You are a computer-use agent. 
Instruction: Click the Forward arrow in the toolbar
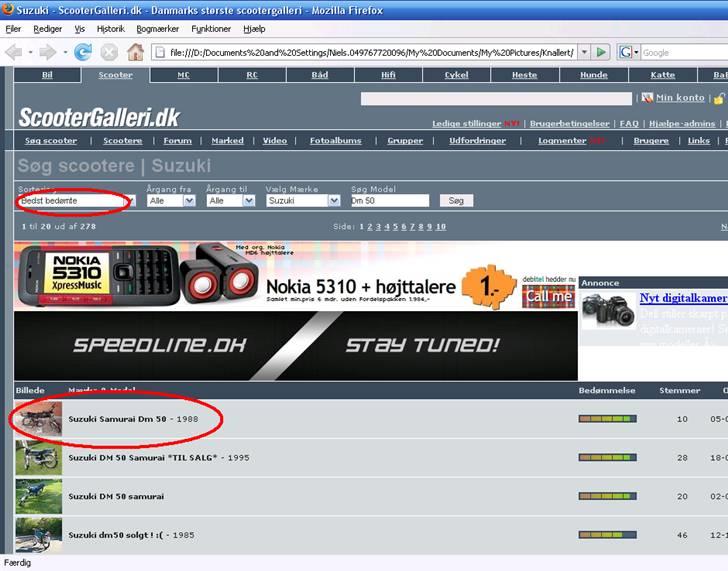point(46,52)
